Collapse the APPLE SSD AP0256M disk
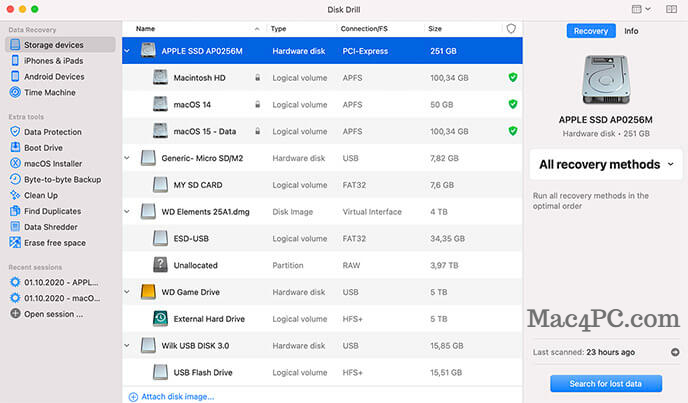The width and height of the screenshot is (688, 403). (x=127, y=51)
